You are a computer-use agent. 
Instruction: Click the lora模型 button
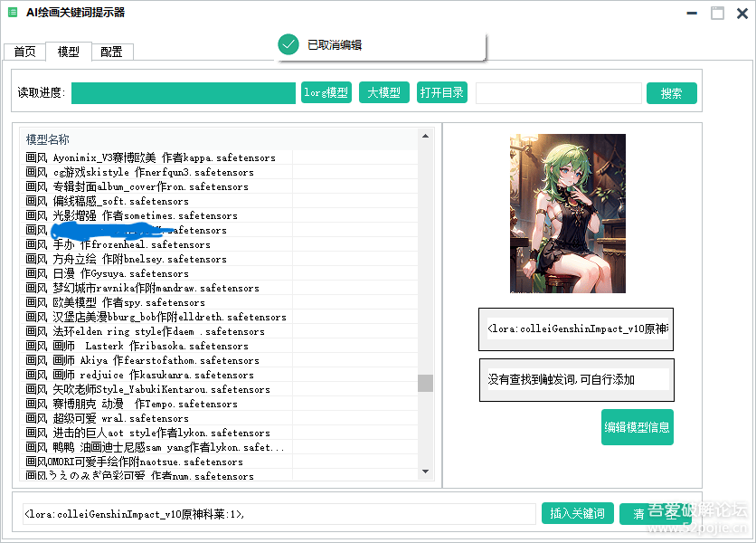click(326, 92)
